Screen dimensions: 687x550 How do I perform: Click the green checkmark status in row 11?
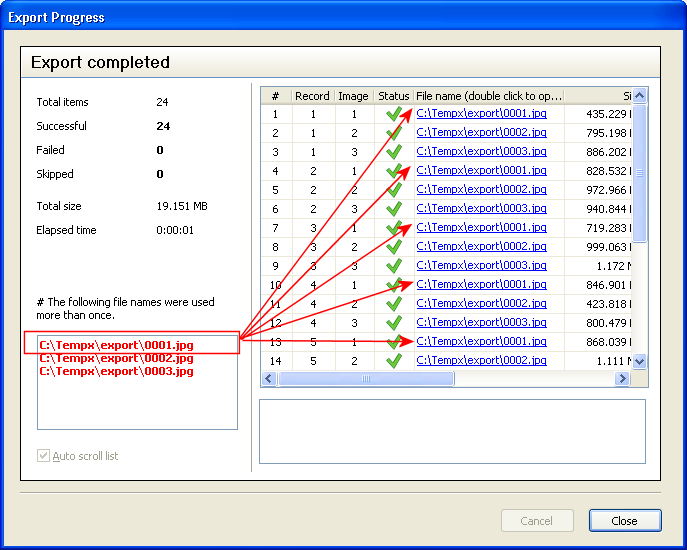pos(394,304)
